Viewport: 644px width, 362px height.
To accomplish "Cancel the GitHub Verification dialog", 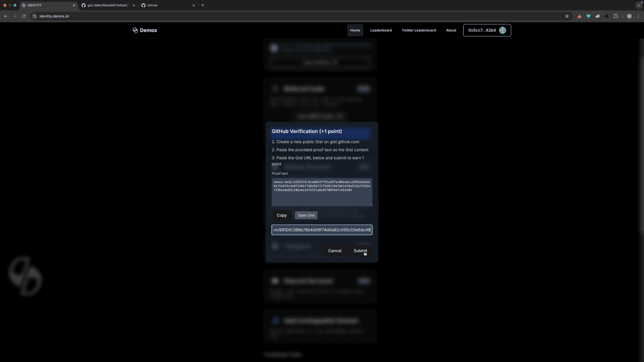I will coord(335,251).
